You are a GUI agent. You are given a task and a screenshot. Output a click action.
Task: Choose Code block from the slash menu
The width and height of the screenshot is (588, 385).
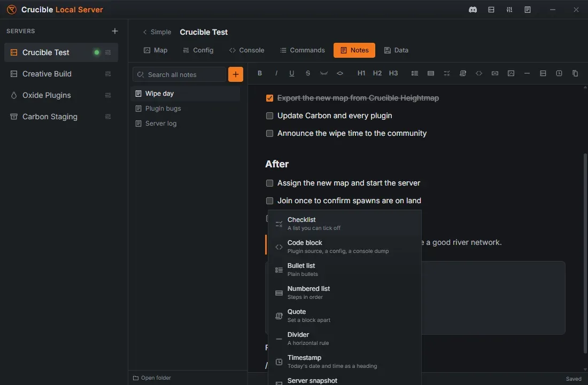(x=345, y=247)
